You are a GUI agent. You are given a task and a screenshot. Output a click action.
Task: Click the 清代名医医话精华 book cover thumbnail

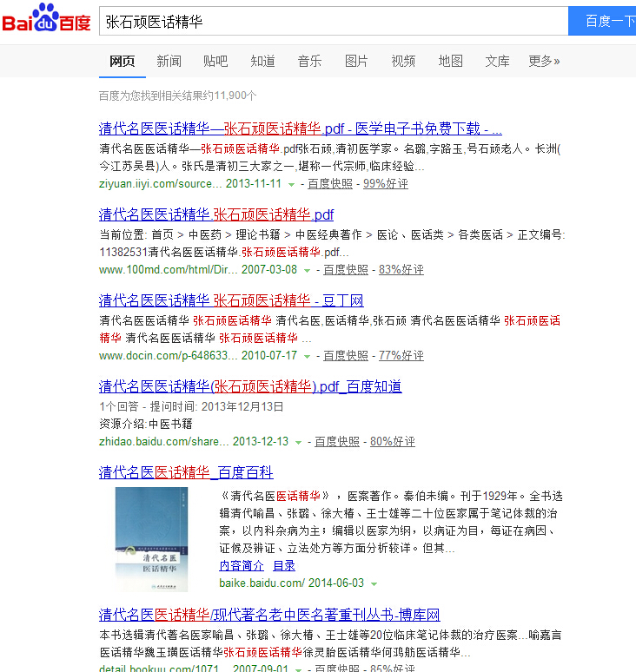pos(151,539)
